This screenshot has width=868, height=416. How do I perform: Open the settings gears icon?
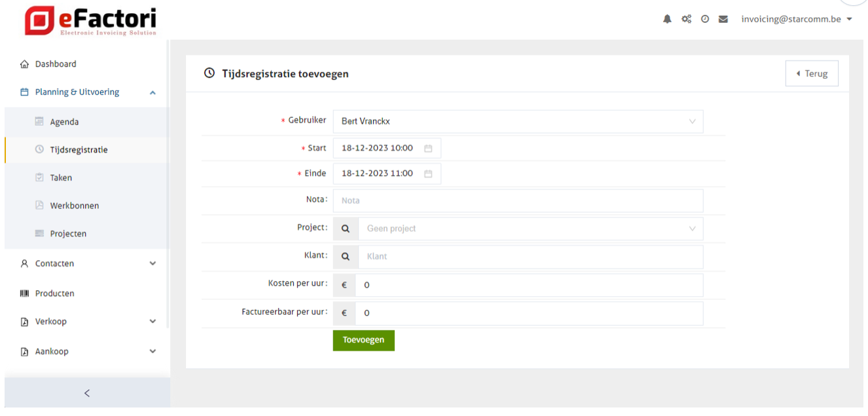687,20
